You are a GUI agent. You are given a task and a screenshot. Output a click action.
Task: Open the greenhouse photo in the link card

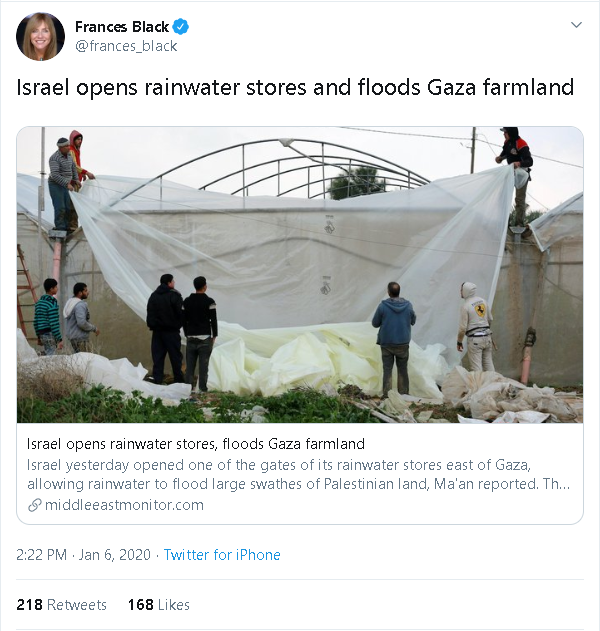point(300,274)
